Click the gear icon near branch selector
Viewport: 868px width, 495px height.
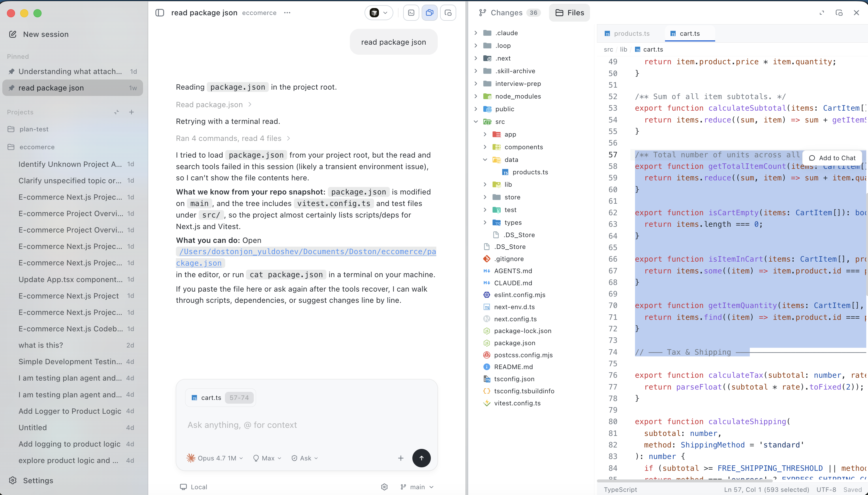[384, 487]
